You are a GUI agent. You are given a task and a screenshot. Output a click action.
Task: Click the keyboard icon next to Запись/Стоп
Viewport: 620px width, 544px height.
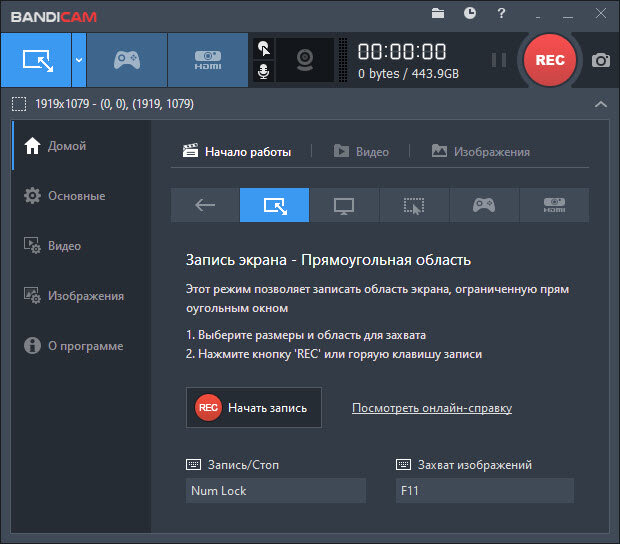click(193, 465)
